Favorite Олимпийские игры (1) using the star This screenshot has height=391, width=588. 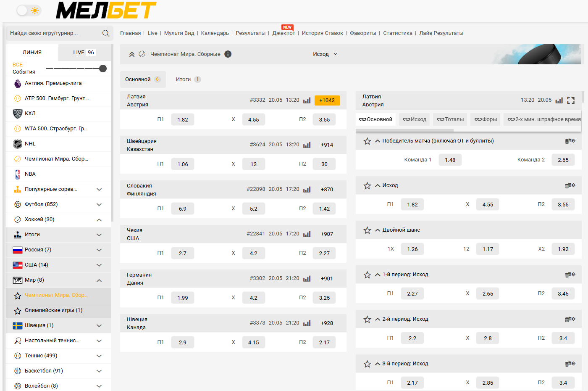click(x=18, y=311)
